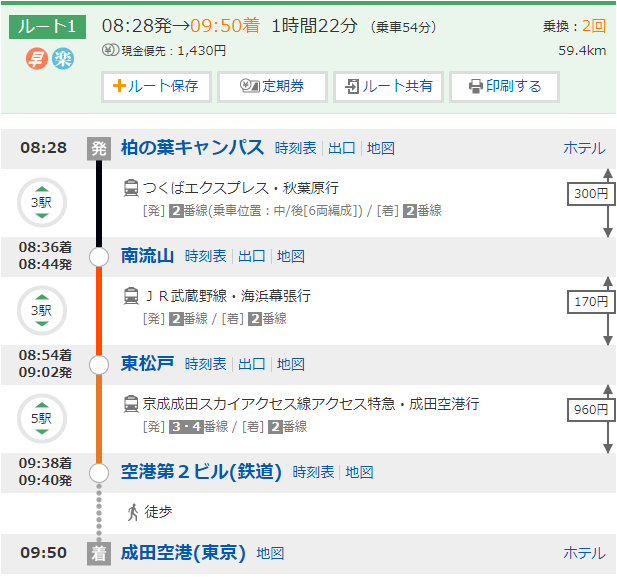Click the orange 早 (fastest) badge icon
Screen dimensions: 617x577
coord(37,59)
